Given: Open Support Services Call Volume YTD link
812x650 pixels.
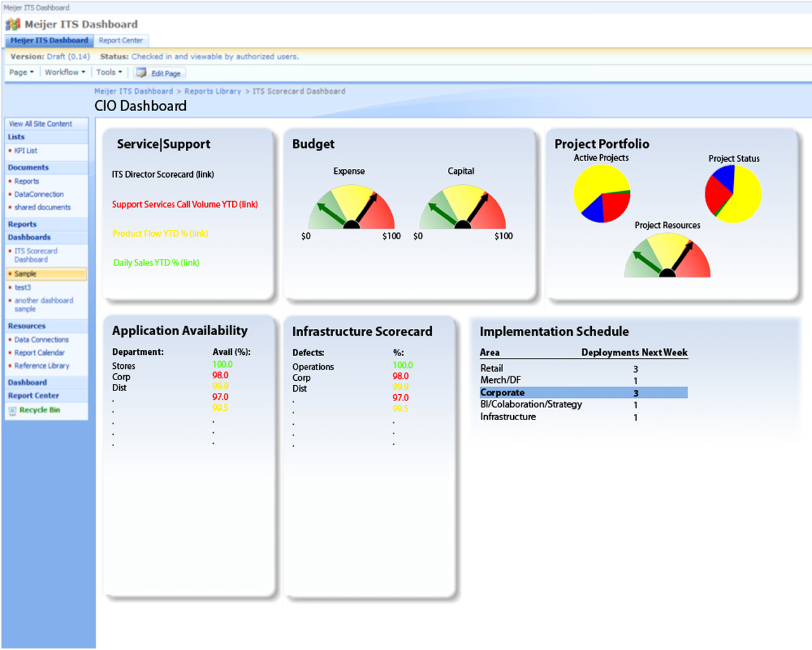Looking at the screenshot, I should (x=185, y=204).
